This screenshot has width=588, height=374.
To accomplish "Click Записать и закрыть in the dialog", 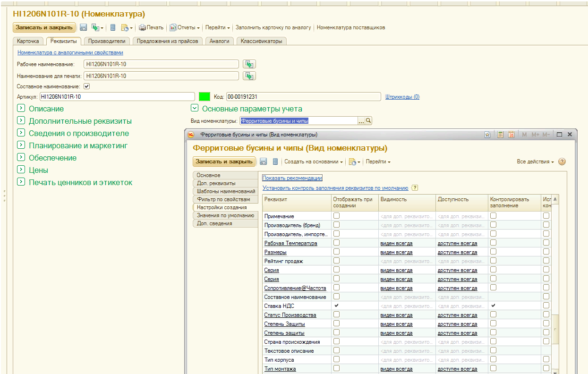I will [224, 161].
